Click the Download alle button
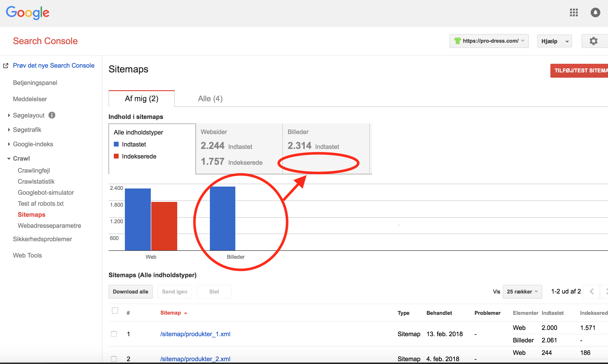Screen dimensions: 608x364 [130, 292]
